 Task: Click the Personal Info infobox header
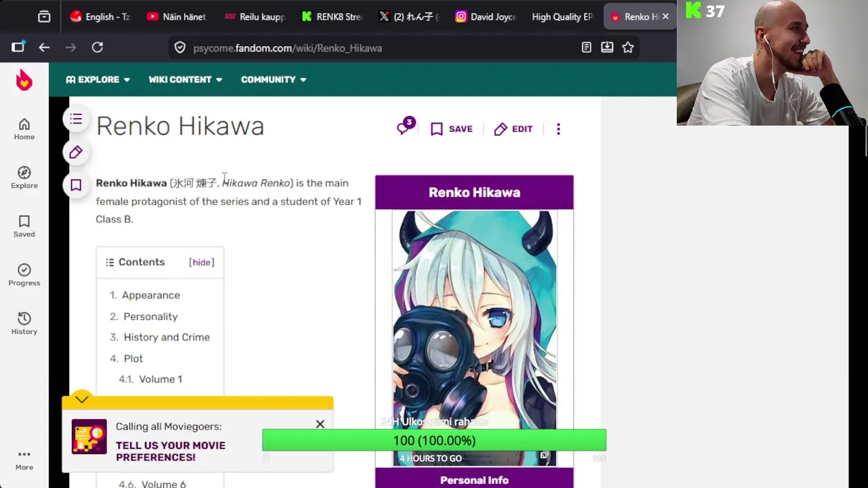coord(474,480)
